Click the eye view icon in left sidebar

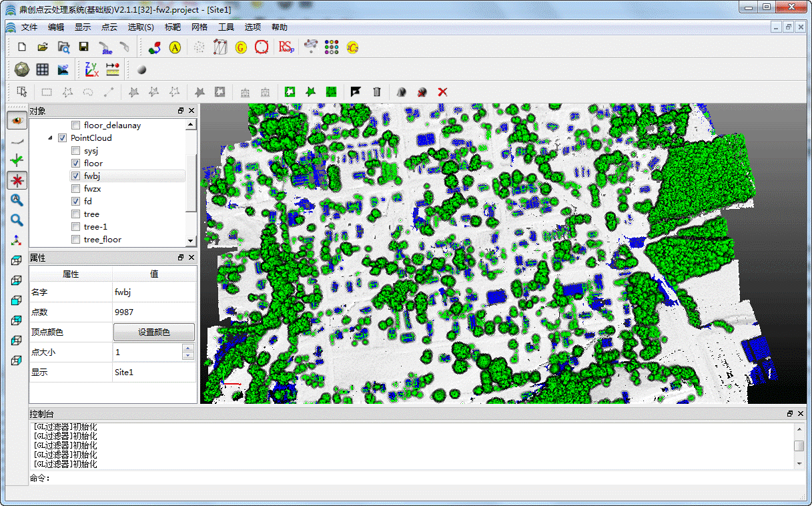17,120
